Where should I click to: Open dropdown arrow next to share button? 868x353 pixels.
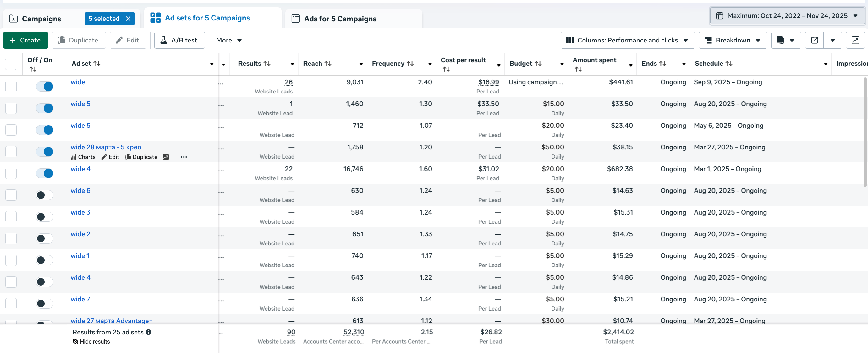click(x=832, y=40)
